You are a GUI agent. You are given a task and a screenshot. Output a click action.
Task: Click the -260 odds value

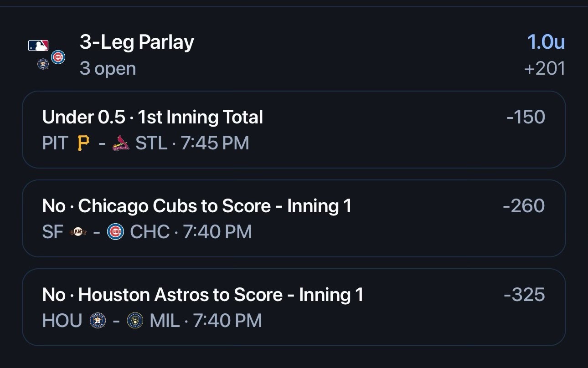pos(524,206)
